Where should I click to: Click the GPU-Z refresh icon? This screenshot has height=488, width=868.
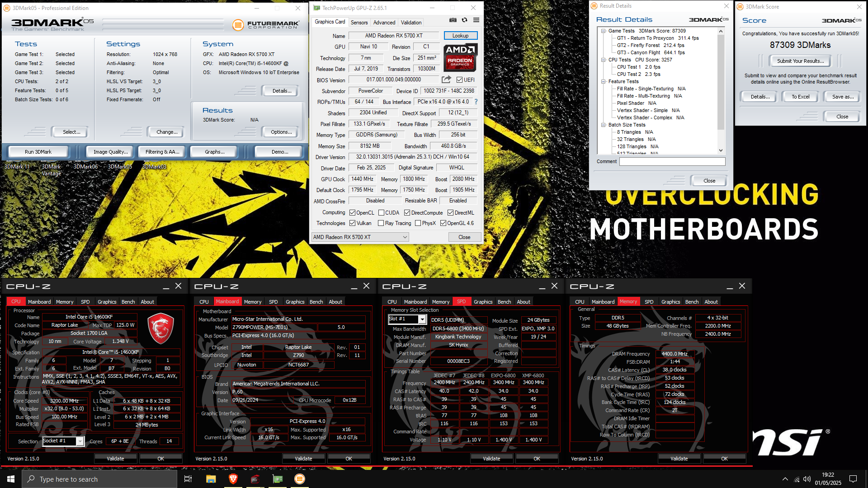(464, 20)
